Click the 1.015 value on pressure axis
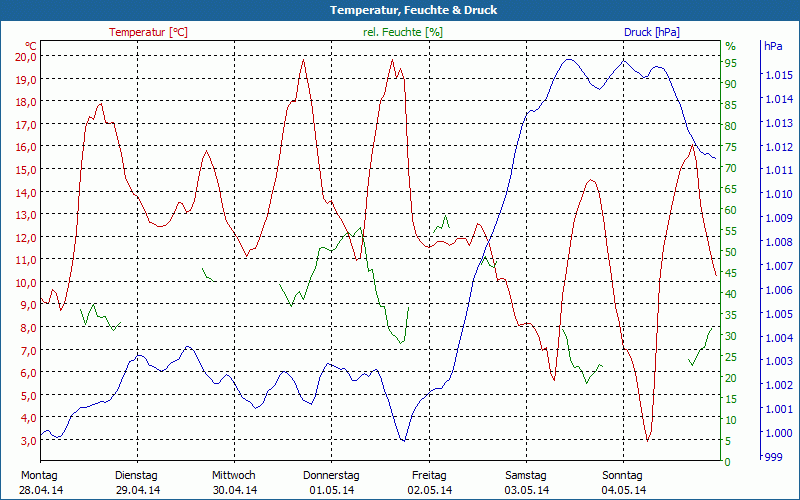 pyautogui.click(x=779, y=75)
